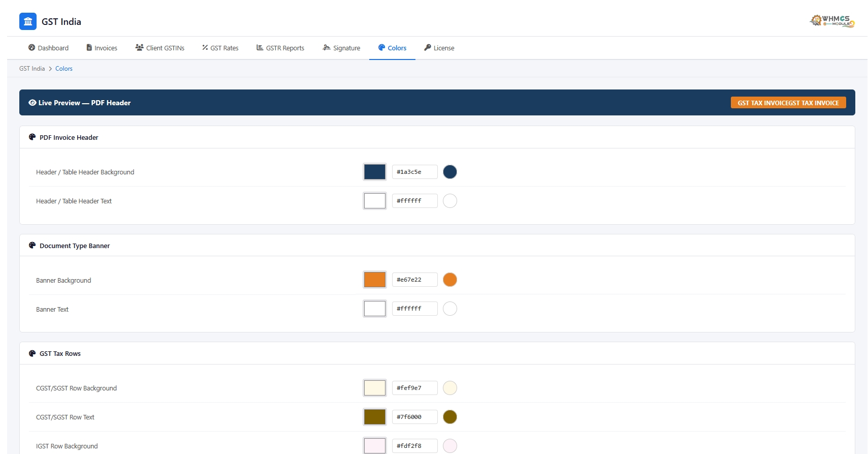The width and height of the screenshot is (868, 454).
Task: Click the GST TAX INVOICE preview banner
Action: pyautogui.click(x=788, y=103)
